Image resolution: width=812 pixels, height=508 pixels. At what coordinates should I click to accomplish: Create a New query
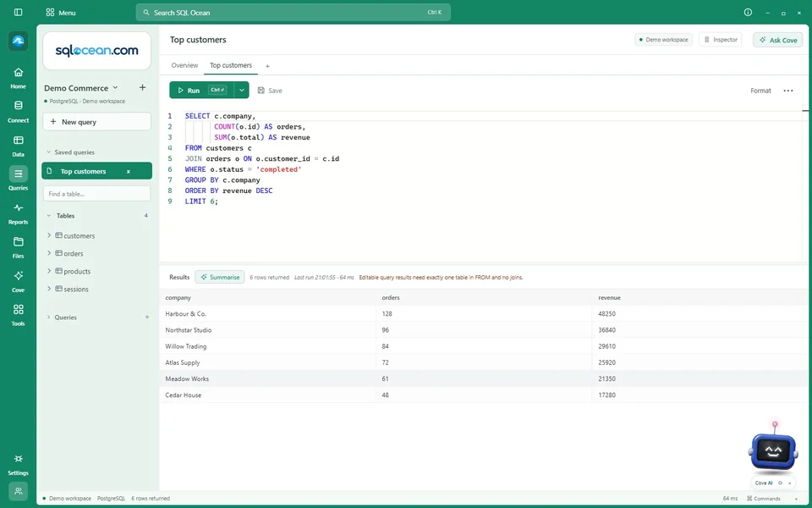(x=96, y=122)
